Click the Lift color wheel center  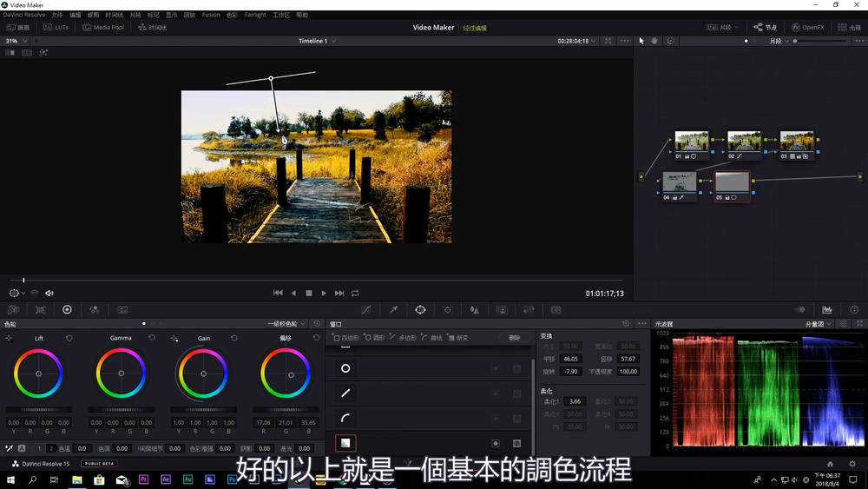click(38, 373)
